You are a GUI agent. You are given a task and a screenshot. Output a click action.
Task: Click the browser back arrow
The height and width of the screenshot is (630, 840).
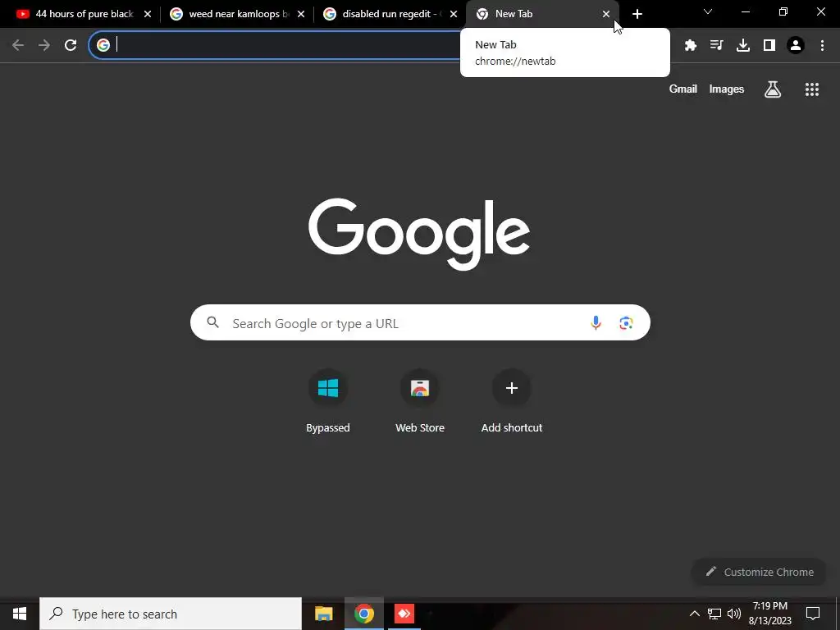[x=18, y=45]
